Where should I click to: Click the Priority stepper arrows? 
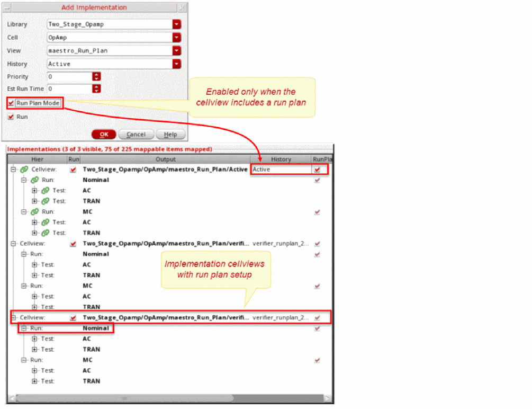pos(96,76)
